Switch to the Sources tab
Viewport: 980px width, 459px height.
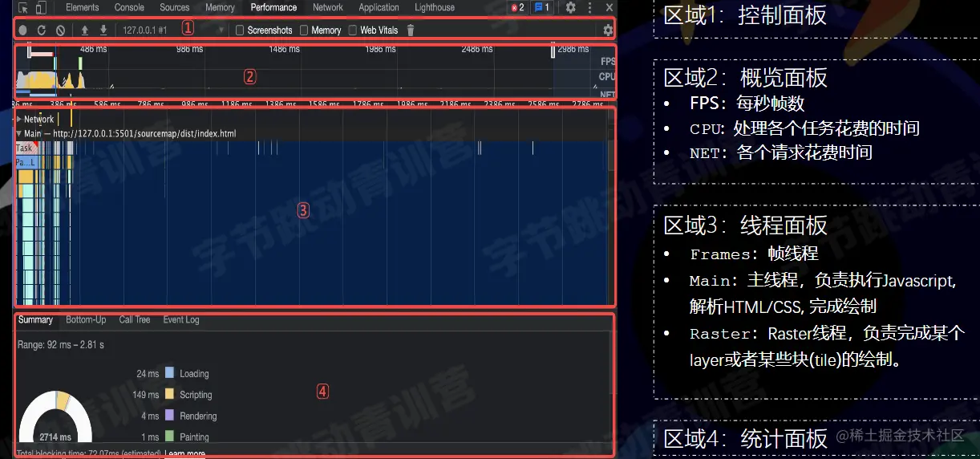(175, 7)
